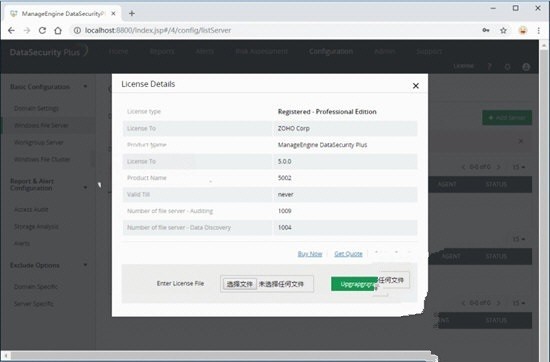Click the ZOHO Corp license value
The width and height of the screenshot is (550, 362).
[294, 128]
